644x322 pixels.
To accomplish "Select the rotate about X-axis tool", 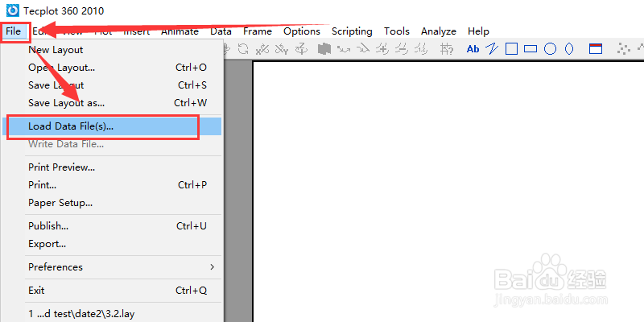I will [262, 49].
